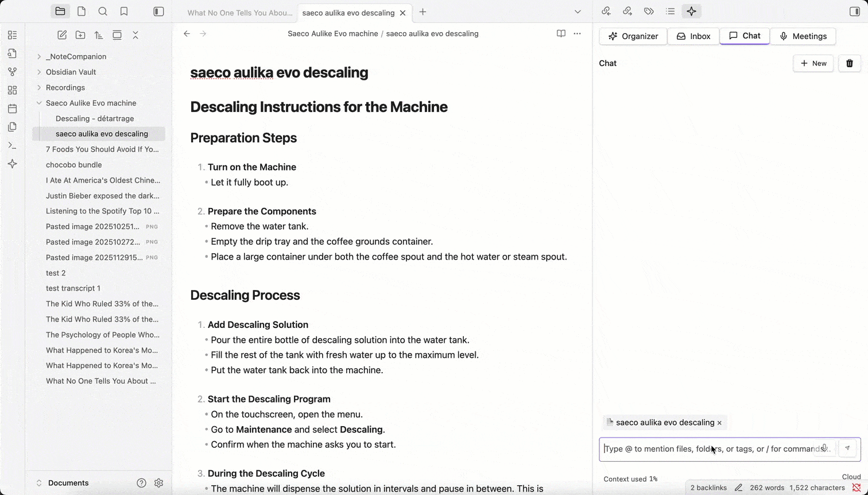Open the backlinks icon in the top toolbar

tap(606, 11)
